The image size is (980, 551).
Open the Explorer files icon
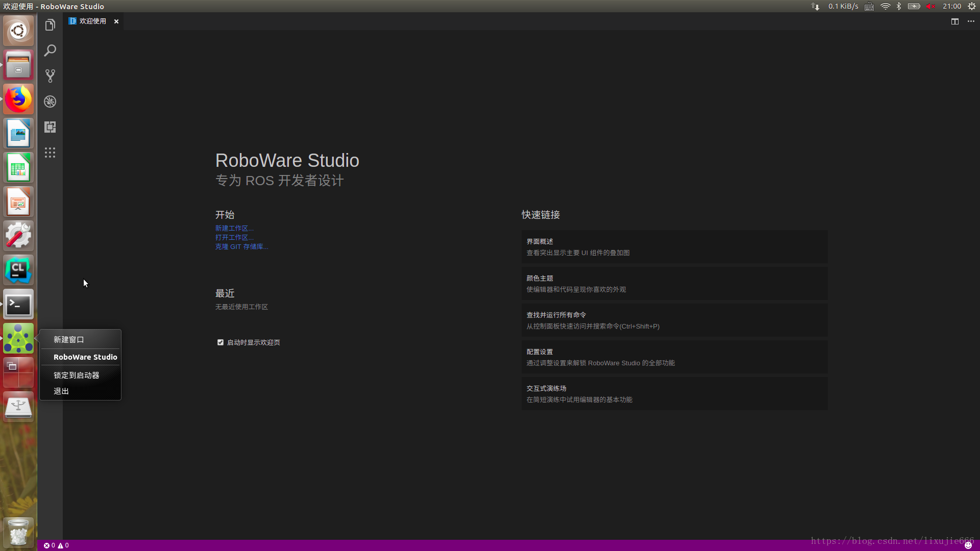point(50,25)
